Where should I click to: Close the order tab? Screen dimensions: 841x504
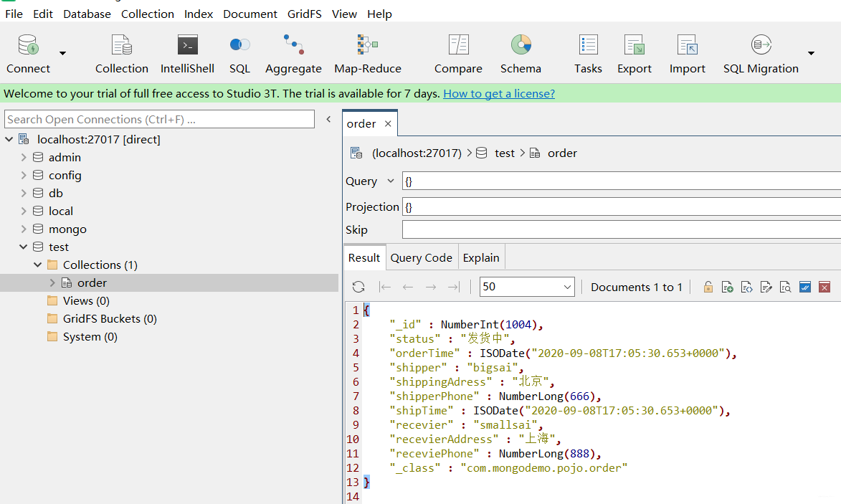click(388, 124)
